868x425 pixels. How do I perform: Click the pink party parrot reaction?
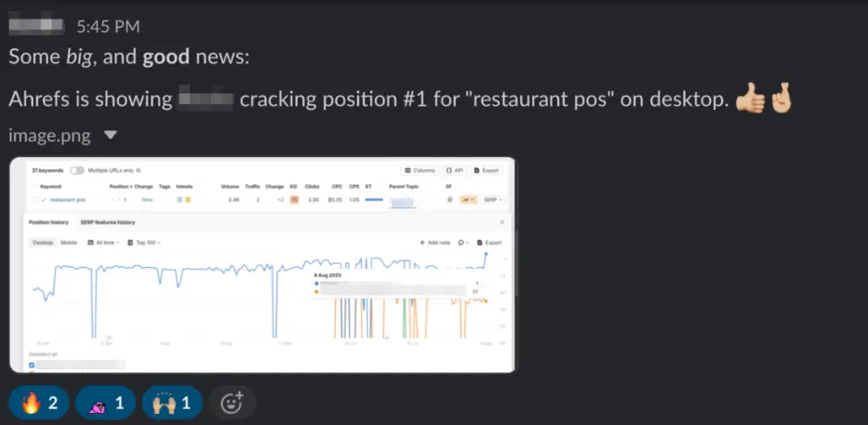click(104, 402)
